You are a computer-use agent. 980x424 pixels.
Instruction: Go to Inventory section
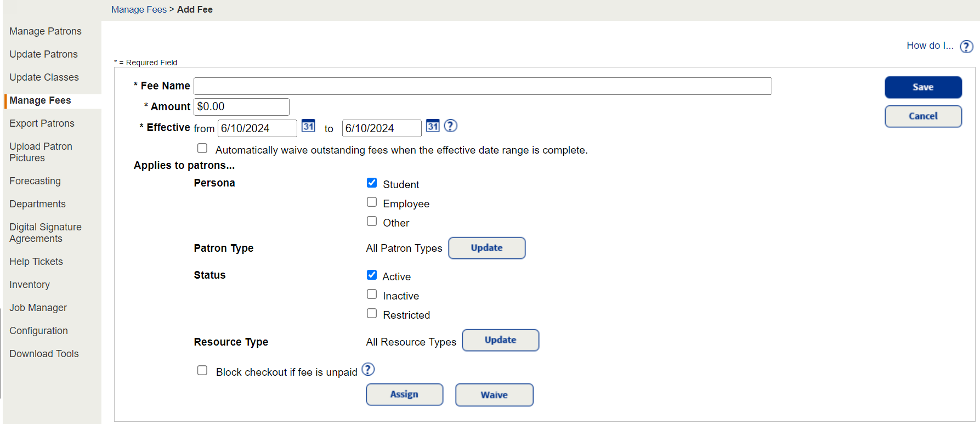tap(30, 285)
